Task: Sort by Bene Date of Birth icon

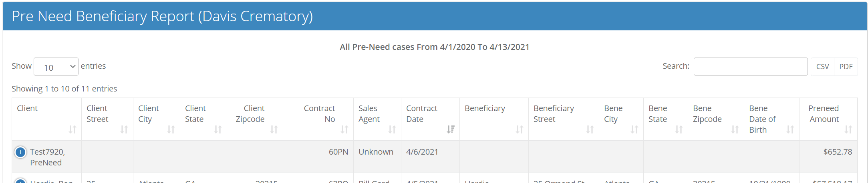Action: coord(790,129)
